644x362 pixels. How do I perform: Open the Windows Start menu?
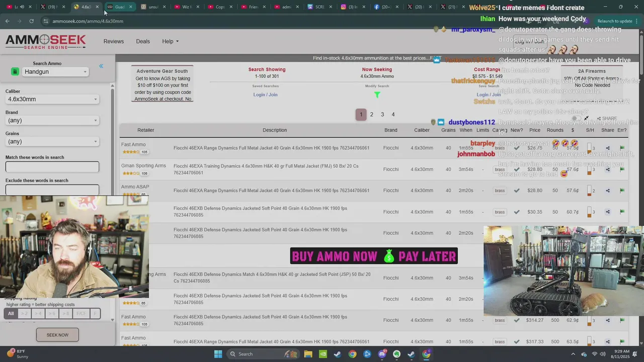[x=218, y=354]
